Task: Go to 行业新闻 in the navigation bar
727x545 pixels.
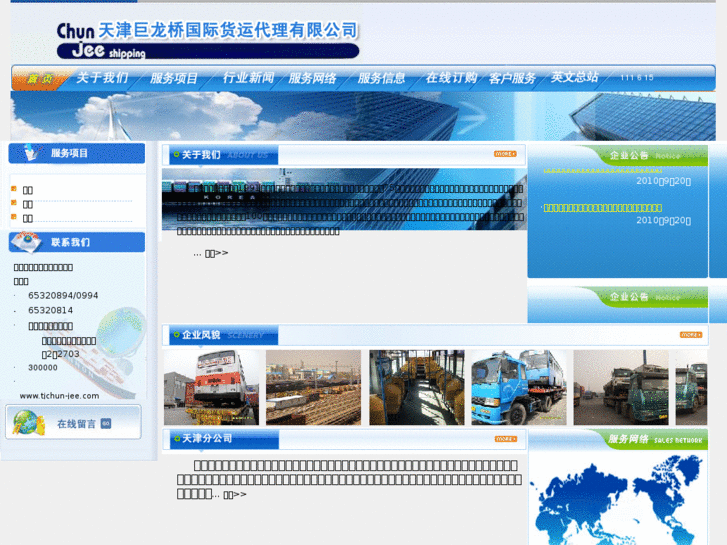Action: pyautogui.click(x=249, y=77)
